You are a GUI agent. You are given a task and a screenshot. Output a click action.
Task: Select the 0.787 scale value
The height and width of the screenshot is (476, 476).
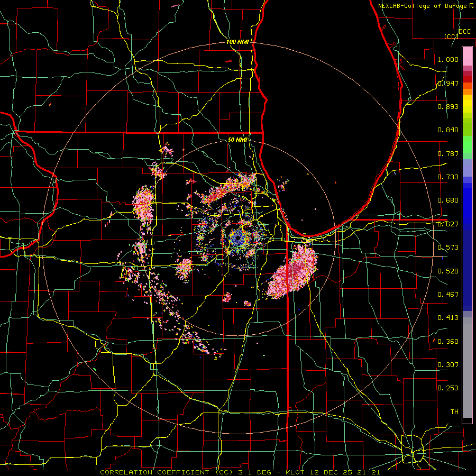[448, 153]
